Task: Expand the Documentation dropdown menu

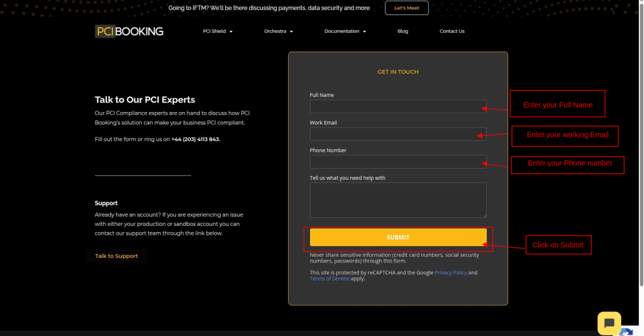Action: tap(345, 31)
